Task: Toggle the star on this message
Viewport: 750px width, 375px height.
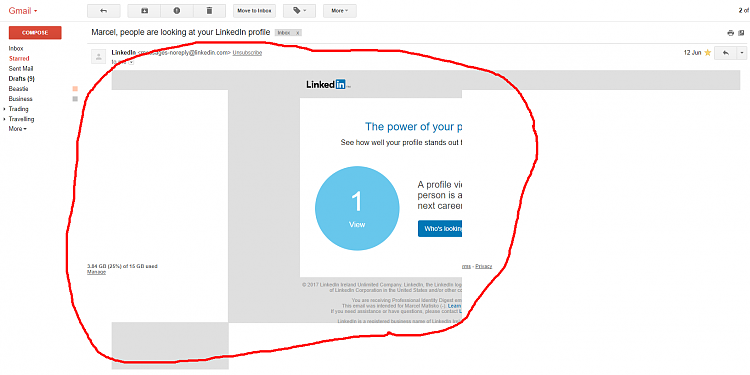Action: [x=707, y=53]
